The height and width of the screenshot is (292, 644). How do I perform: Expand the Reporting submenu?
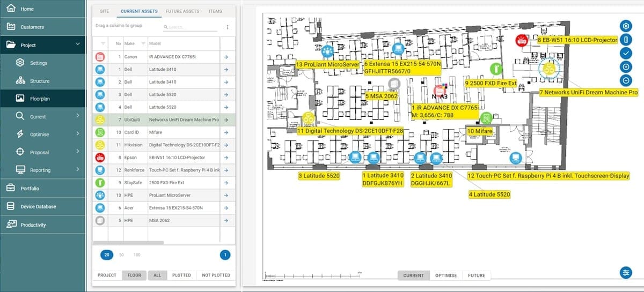coord(78,170)
